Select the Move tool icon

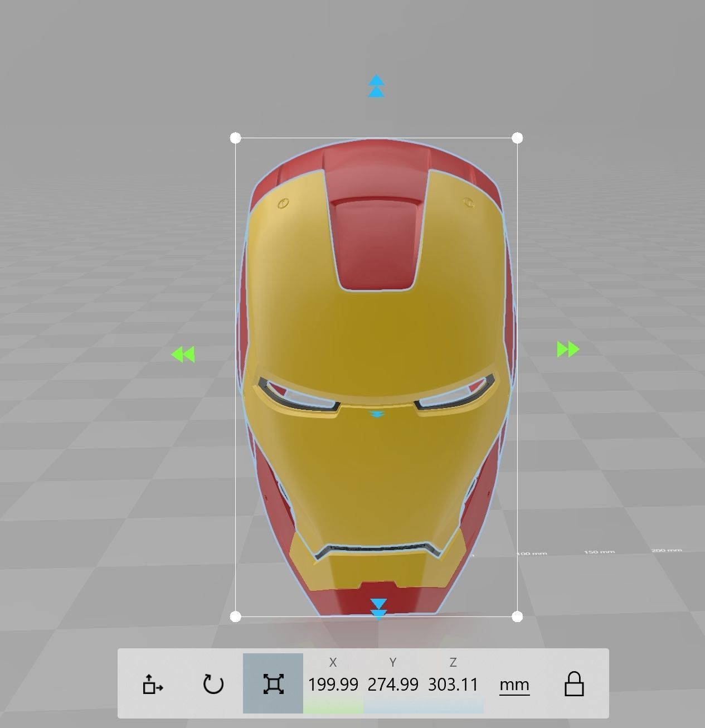click(153, 684)
